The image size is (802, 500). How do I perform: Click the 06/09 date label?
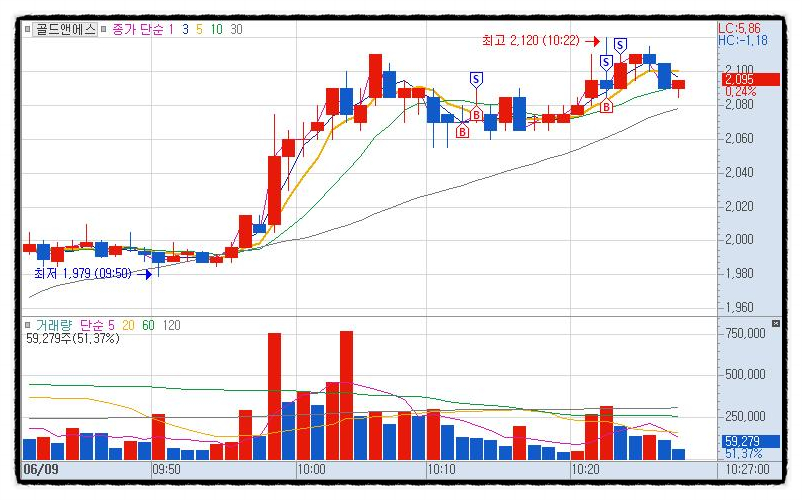point(41,469)
